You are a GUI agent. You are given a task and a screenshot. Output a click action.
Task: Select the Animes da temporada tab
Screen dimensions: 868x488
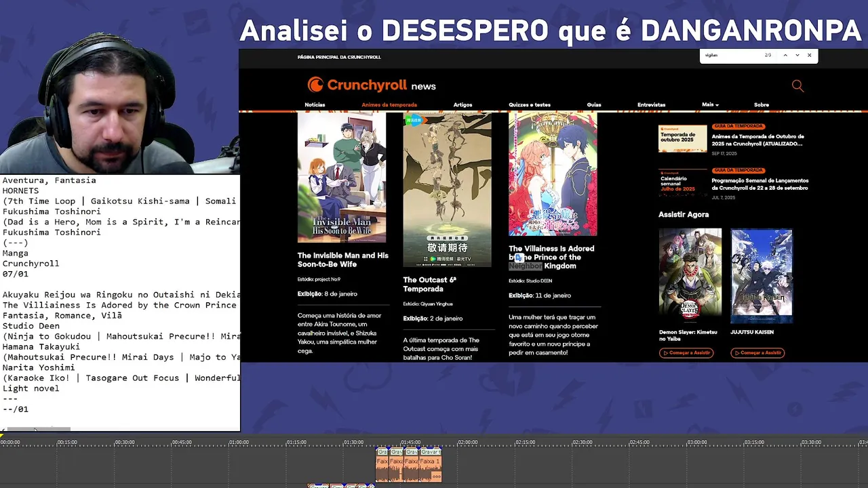pyautogui.click(x=389, y=104)
